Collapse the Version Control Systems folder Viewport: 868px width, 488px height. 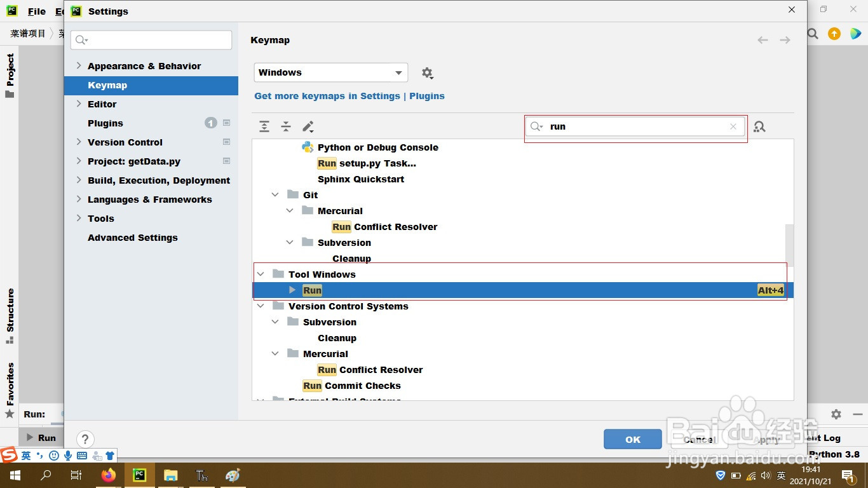pos(261,306)
